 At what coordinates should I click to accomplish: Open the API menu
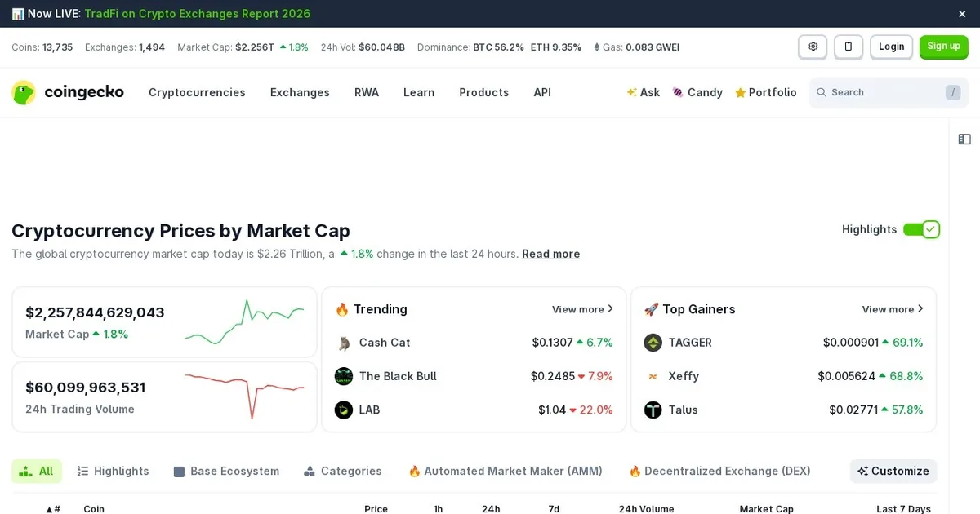(x=542, y=92)
